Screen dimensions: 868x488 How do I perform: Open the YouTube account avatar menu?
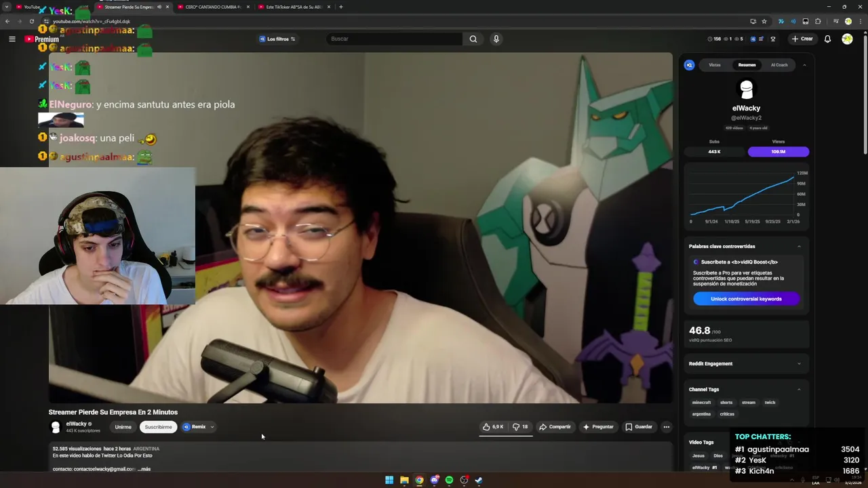pos(847,39)
